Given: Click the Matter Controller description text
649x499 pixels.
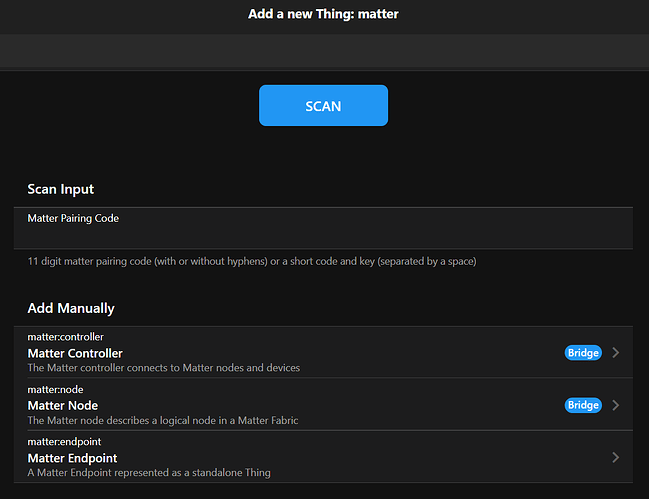Looking at the screenshot, I should [163, 367].
